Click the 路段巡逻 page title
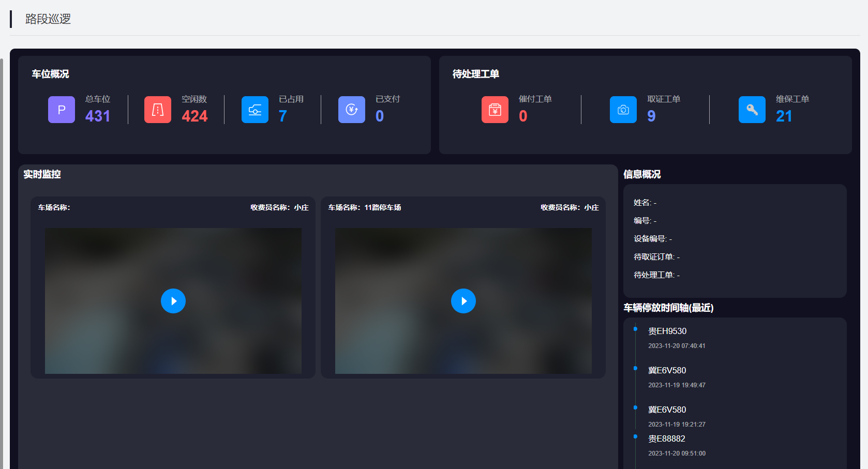The image size is (868, 469). (48, 19)
